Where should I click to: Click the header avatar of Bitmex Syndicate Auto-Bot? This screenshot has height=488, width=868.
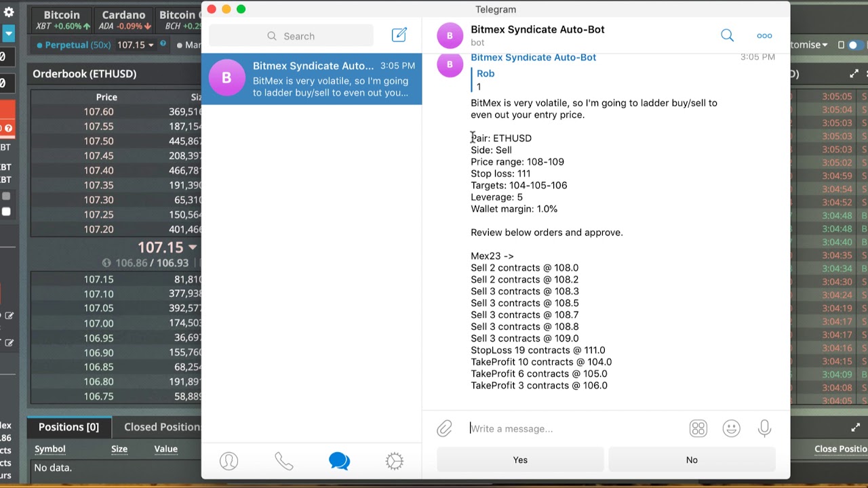pyautogui.click(x=450, y=36)
